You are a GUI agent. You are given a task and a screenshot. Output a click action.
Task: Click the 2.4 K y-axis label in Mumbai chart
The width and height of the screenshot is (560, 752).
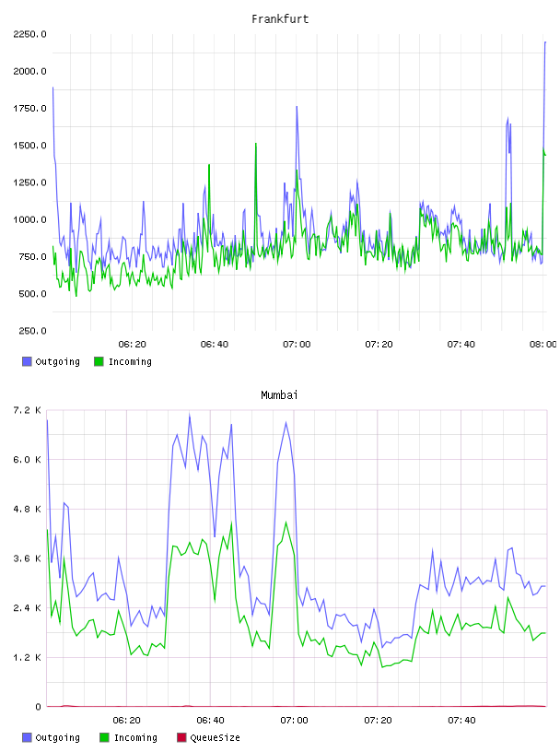(28, 607)
